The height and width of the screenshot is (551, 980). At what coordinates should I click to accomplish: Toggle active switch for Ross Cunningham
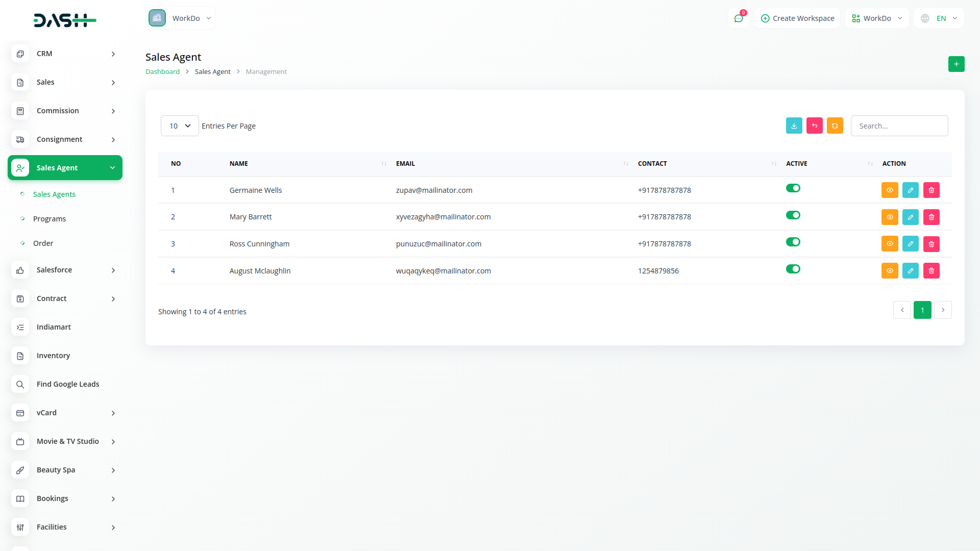pyautogui.click(x=793, y=242)
